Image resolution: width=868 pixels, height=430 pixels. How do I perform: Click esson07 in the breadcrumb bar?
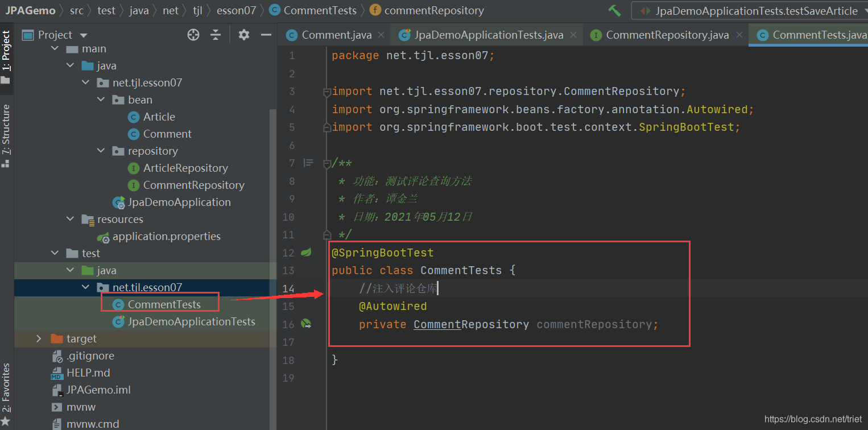pyautogui.click(x=236, y=10)
